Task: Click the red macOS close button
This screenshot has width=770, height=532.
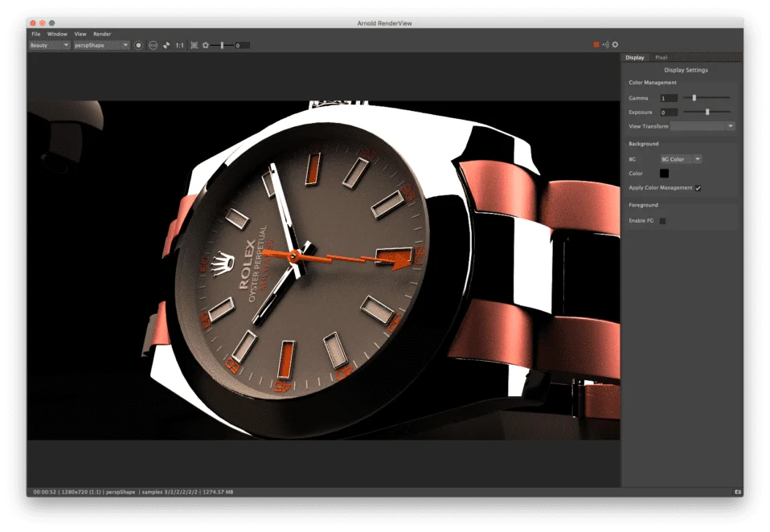Action: click(33, 23)
